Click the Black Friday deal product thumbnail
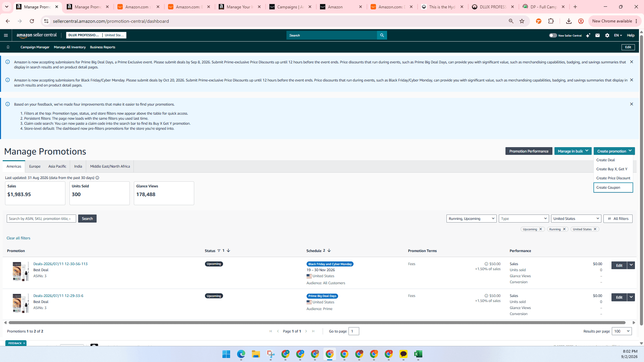 [x=20, y=271]
